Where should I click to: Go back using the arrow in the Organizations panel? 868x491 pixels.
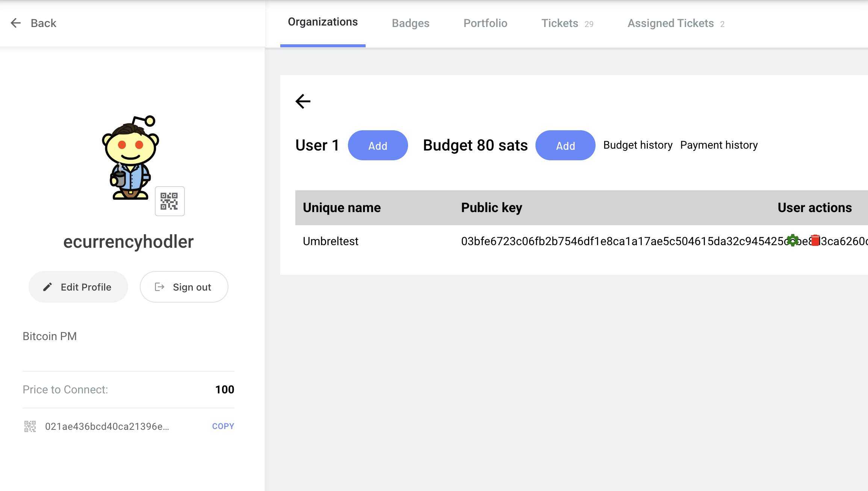point(303,101)
